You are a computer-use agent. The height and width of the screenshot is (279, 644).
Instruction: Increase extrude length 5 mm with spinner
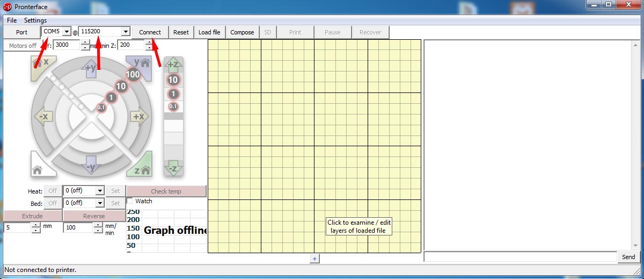click(x=36, y=225)
